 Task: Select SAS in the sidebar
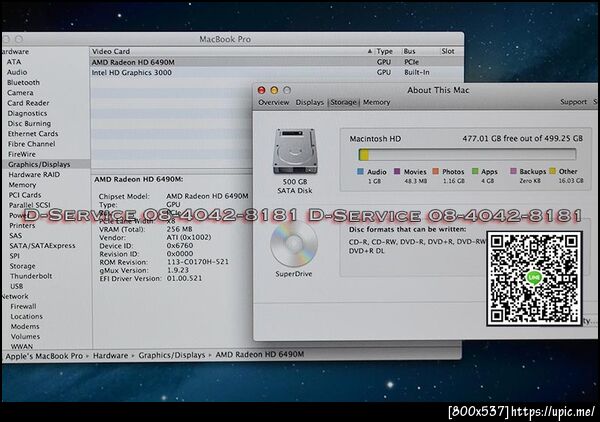pyautogui.click(x=16, y=236)
